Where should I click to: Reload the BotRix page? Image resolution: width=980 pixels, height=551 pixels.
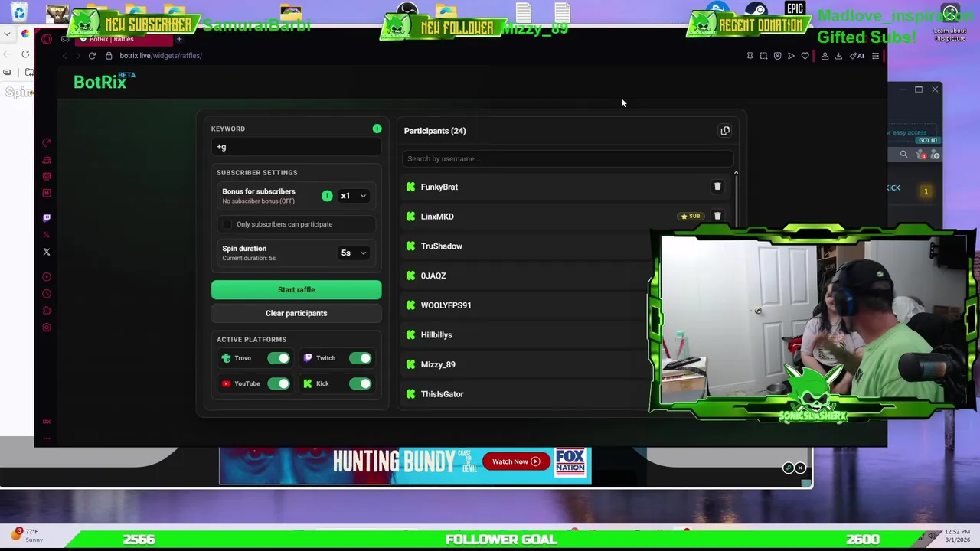(92, 56)
